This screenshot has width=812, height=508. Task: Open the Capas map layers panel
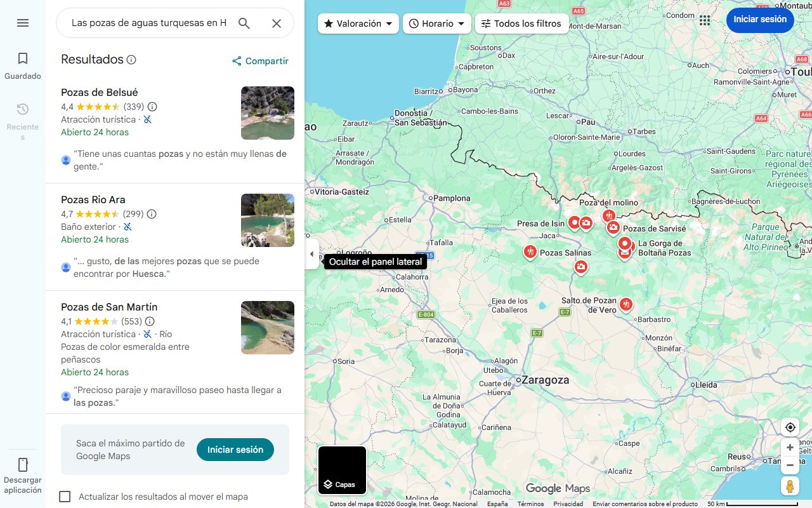point(342,470)
